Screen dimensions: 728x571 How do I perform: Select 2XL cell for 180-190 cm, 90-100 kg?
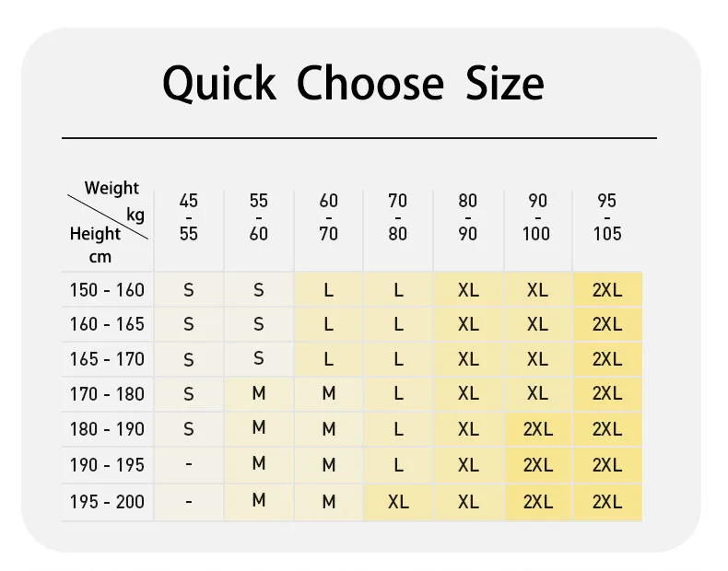point(537,429)
